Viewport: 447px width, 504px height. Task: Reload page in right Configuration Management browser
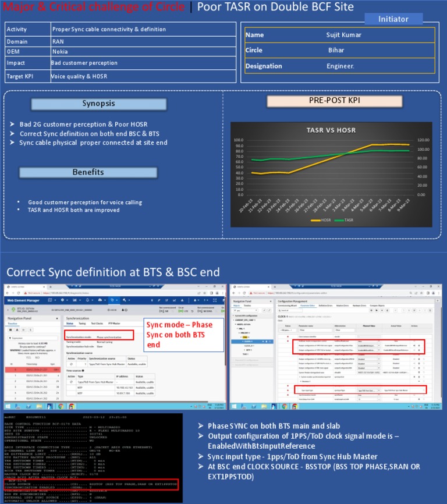click(x=244, y=293)
